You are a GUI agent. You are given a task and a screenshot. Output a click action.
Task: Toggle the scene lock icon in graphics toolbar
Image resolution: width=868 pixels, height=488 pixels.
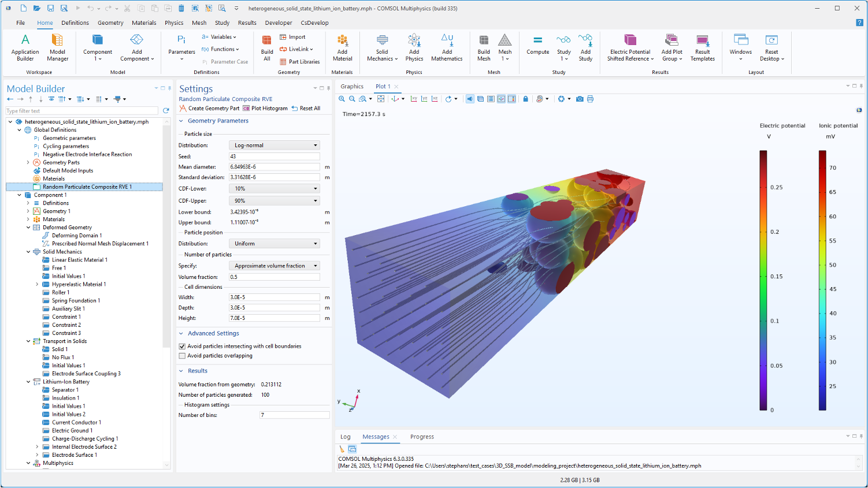click(x=525, y=99)
